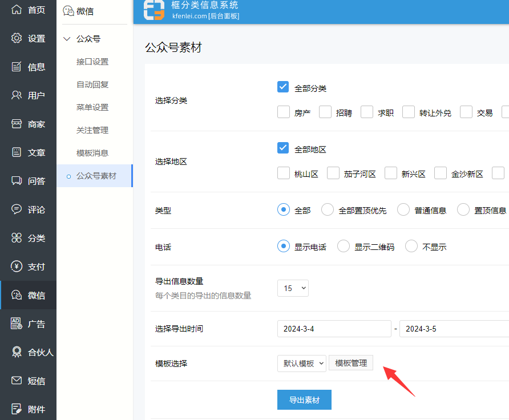The height and width of the screenshot is (420, 509).
Task: Tick the 招聘 category checkbox
Action: pyautogui.click(x=325, y=112)
